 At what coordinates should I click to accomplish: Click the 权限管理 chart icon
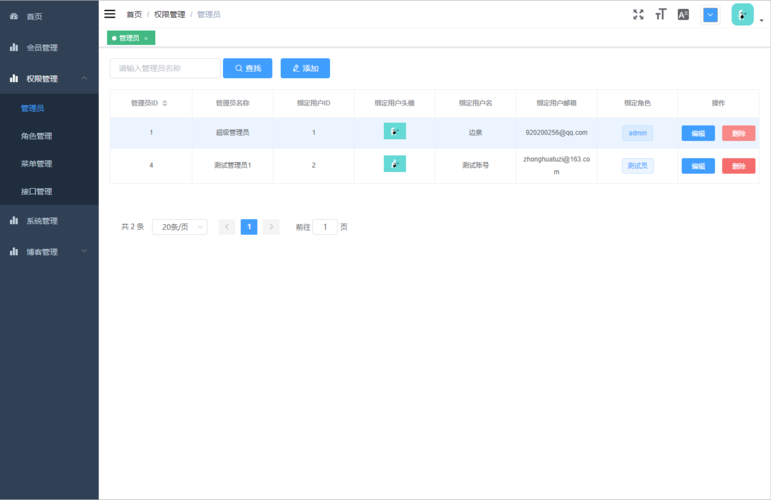[x=14, y=78]
